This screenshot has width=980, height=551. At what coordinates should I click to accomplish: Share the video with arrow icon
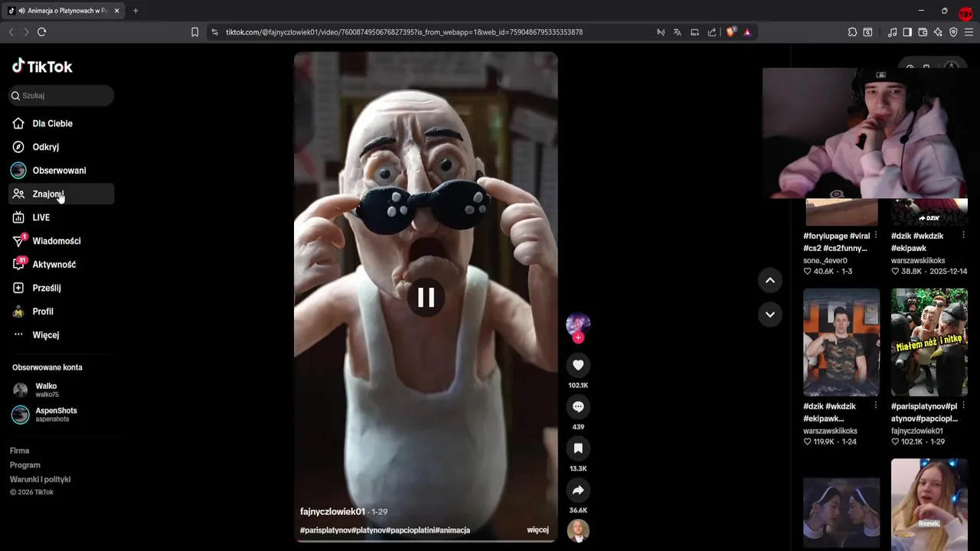pos(578,490)
